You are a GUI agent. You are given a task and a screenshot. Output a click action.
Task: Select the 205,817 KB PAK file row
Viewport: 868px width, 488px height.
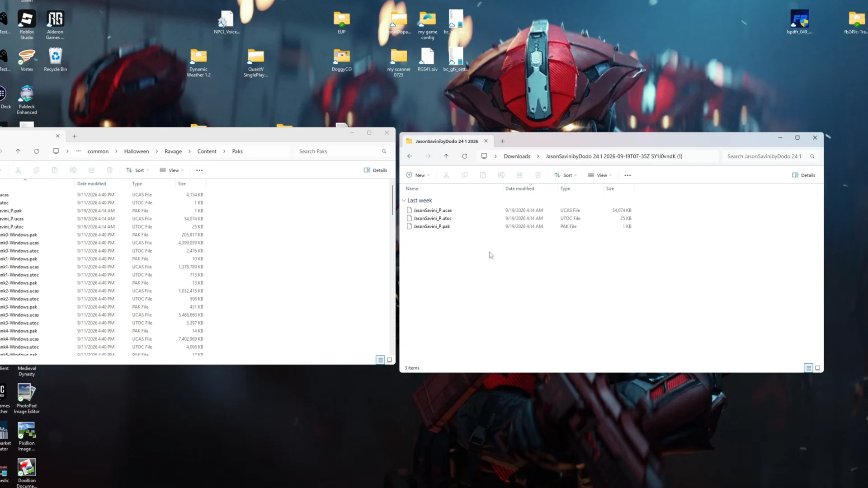[103, 235]
